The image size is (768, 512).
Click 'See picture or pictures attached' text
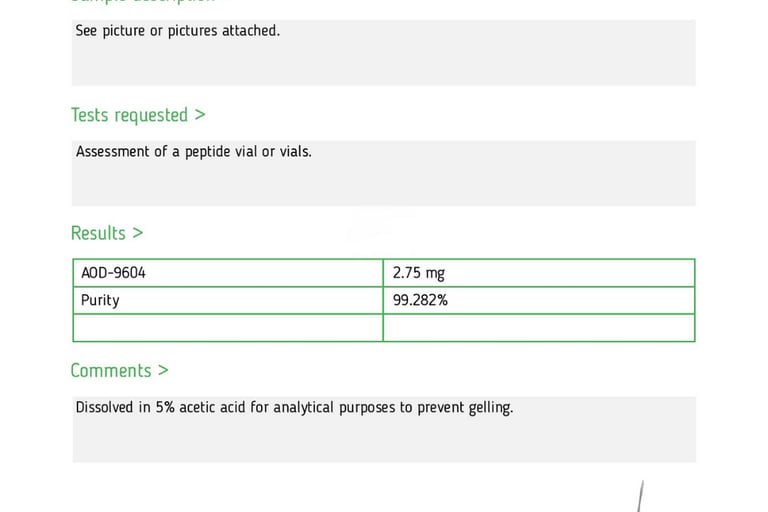(x=177, y=31)
